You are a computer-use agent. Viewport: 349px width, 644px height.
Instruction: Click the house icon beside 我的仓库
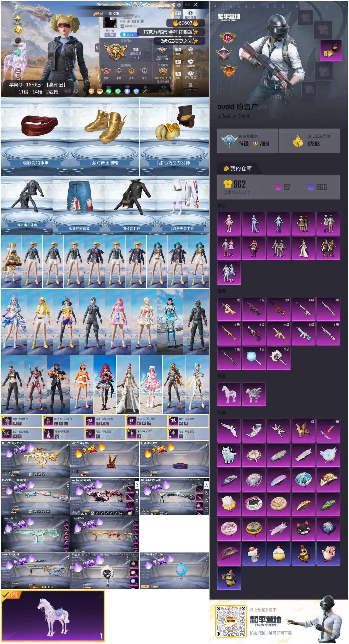tap(226, 169)
